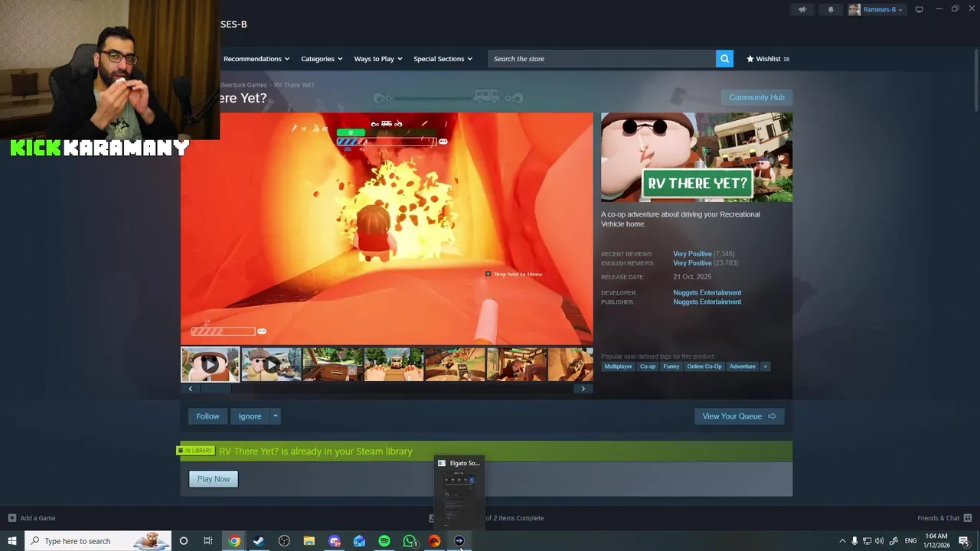The width and height of the screenshot is (980, 551).
Task: Play the second trailer thumbnail
Action: pyautogui.click(x=271, y=364)
